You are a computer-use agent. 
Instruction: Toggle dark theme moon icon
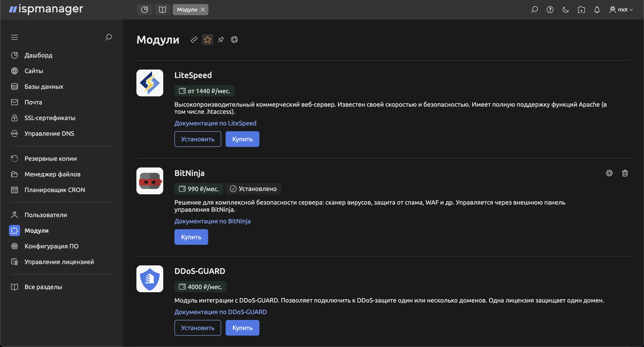[x=566, y=9]
